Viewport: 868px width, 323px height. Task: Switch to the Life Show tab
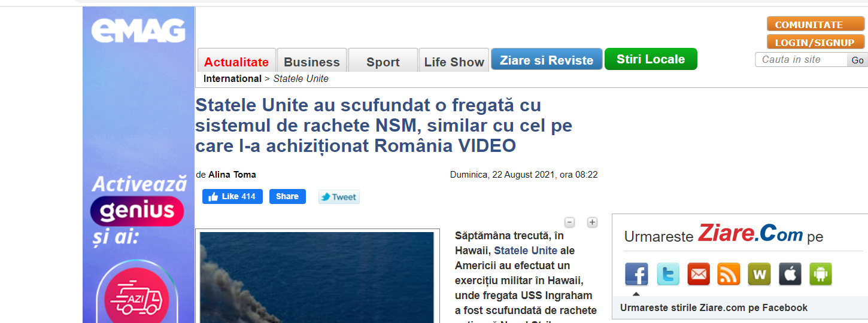click(x=454, y=60)
